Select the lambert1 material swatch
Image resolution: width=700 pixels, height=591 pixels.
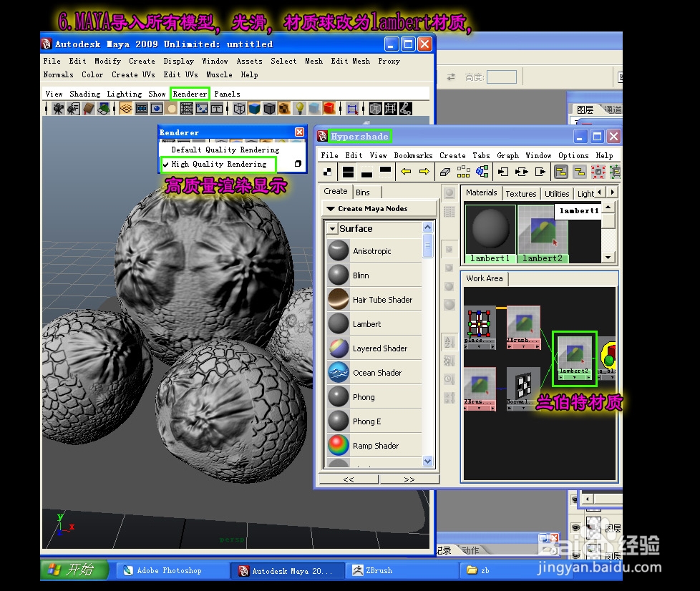490,233
